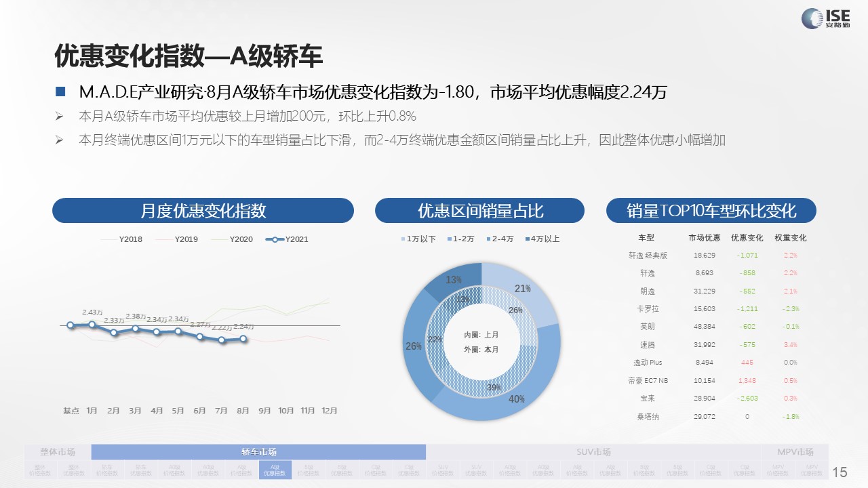Image resolution: width=868 pixels, height=488 pixels.
Task: Click the Y2021 legend line marker
Action: [x=274, y=239]
